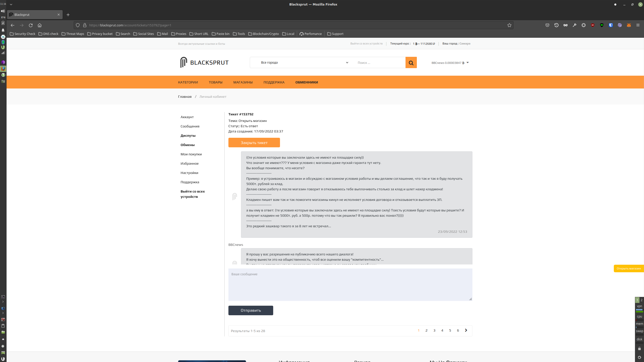The height and width of the screenshot is (362, 644).
Task: Click the Ваше сообщение text area
Action: coord(350,285)
